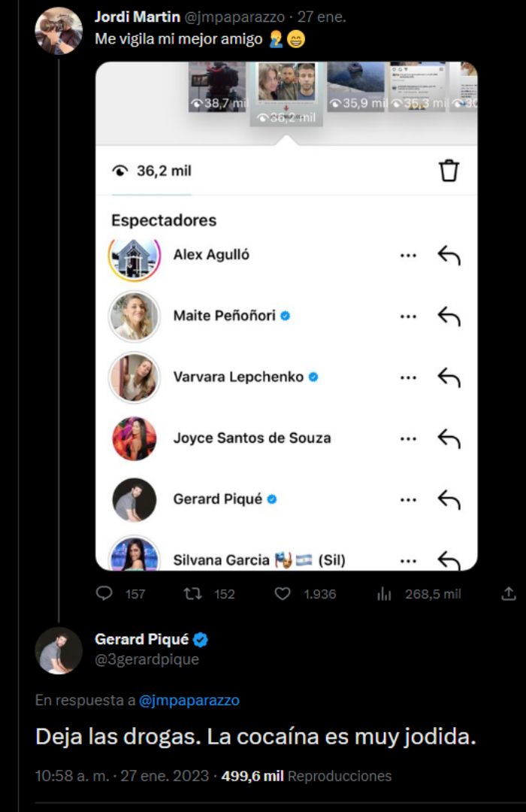Open the @jmpaparazzo mention link in reply
Image resolution: width=526 pixels, height=812 pixels.
pos(189,700)
